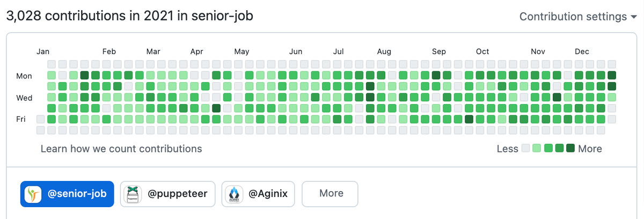Filter contributions by @Aginix

(x=259, y=194)
